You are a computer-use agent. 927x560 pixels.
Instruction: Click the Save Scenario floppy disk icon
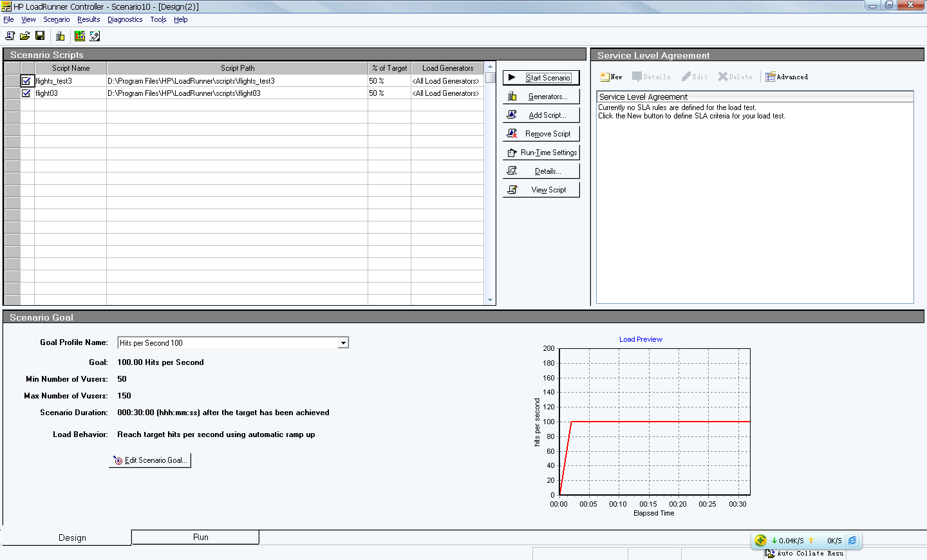[40, 36]
